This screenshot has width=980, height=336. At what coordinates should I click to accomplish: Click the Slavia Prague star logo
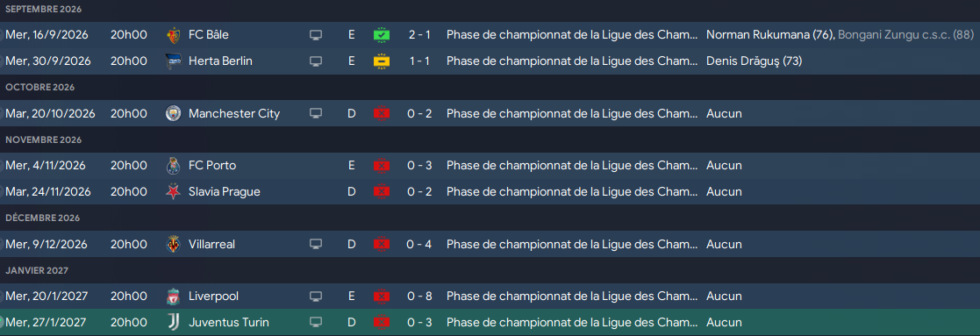click(x=173, y=192)
